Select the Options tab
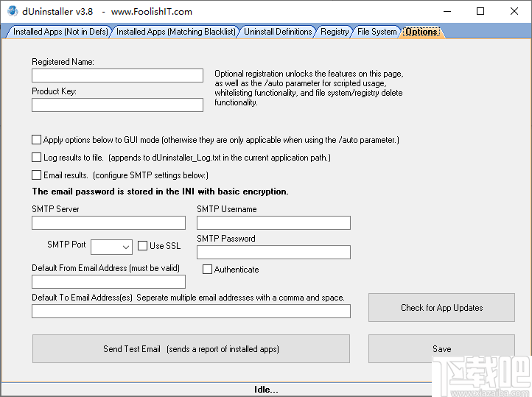Image resolution: width=532 pixels, height=397 pixels. pos(421,32)
